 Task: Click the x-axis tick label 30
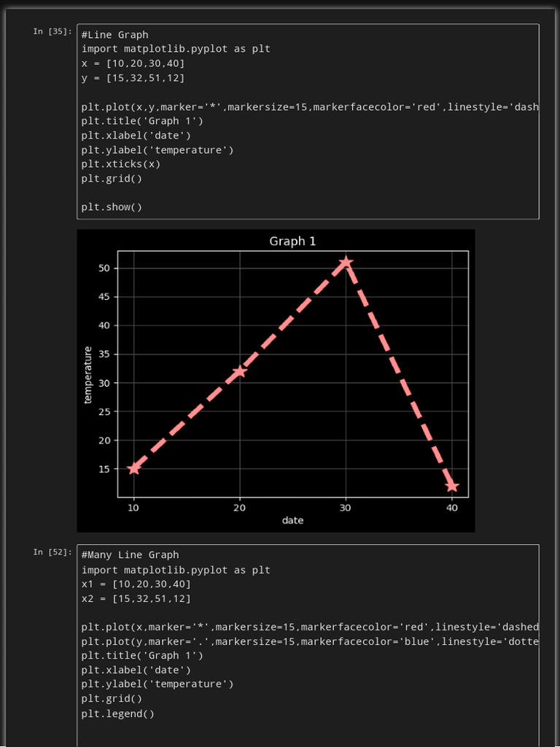(346, 508)
